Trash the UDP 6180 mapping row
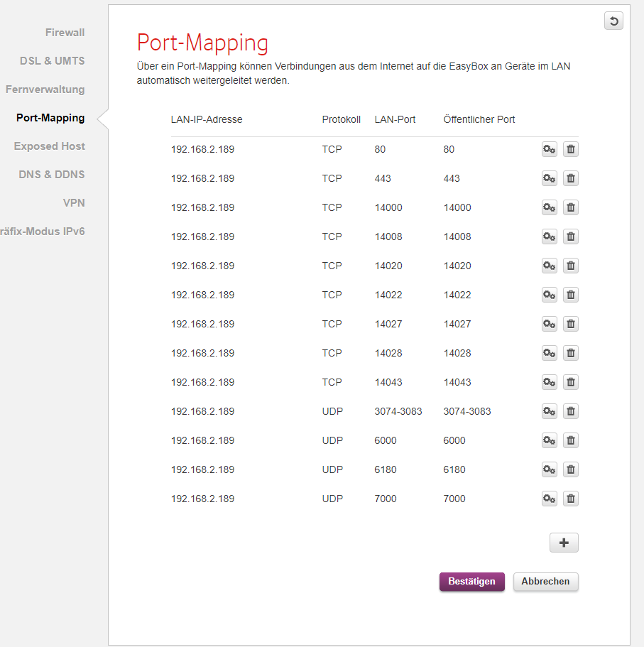The width and height of the screenshot is (644, 647). coord(570,469)
